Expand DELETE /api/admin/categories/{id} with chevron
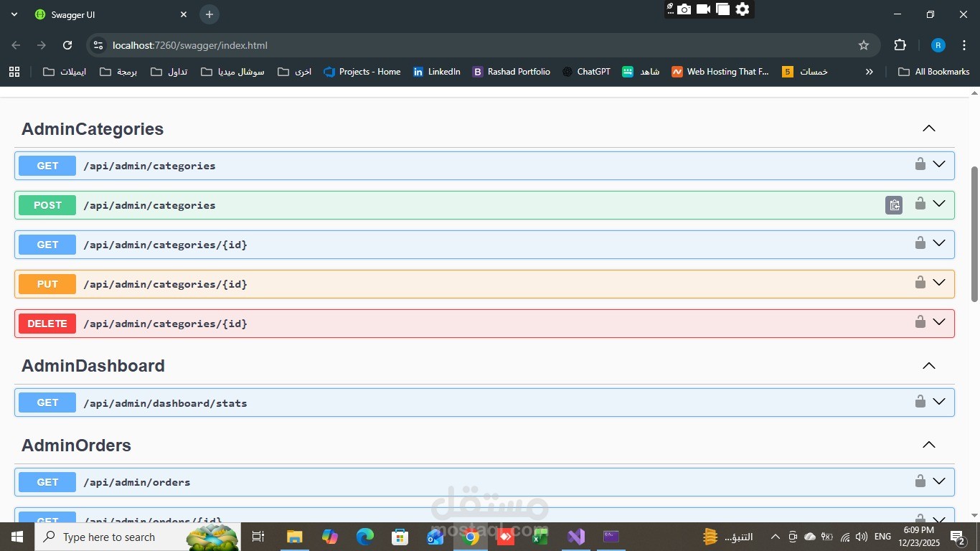980x551 pixels. (x=939, y=322)
